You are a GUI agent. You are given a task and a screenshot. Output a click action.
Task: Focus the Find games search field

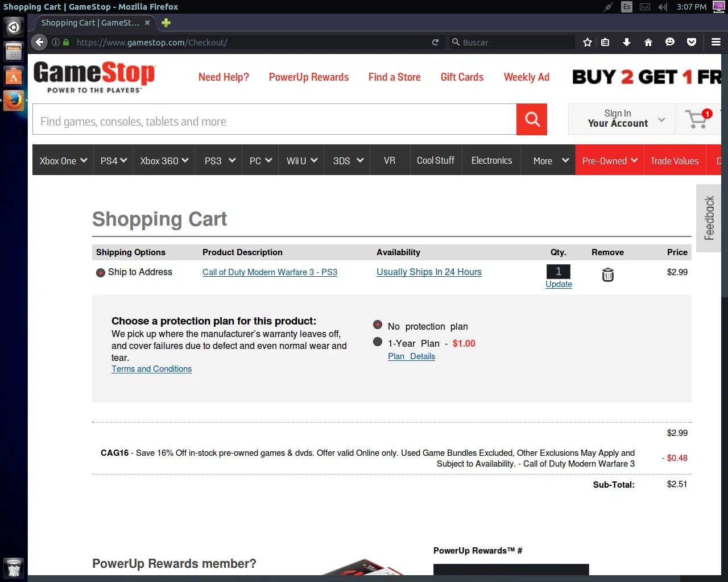tap(275, 119)
